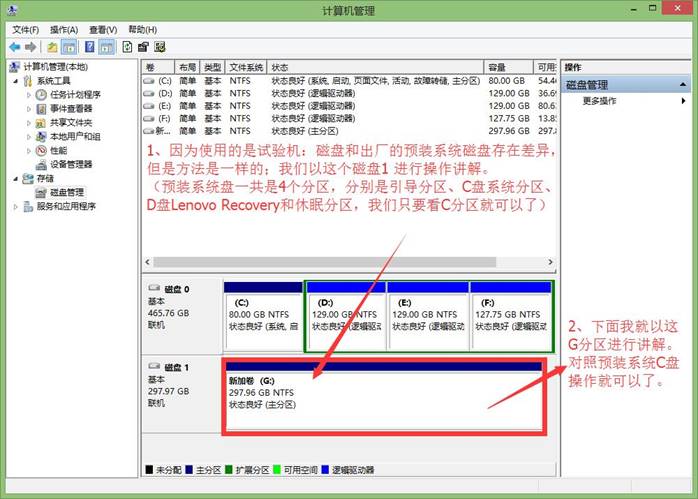Click 更多操作 in the actions pane
This screenshot has height=499, width=698.
pos(602,101)
